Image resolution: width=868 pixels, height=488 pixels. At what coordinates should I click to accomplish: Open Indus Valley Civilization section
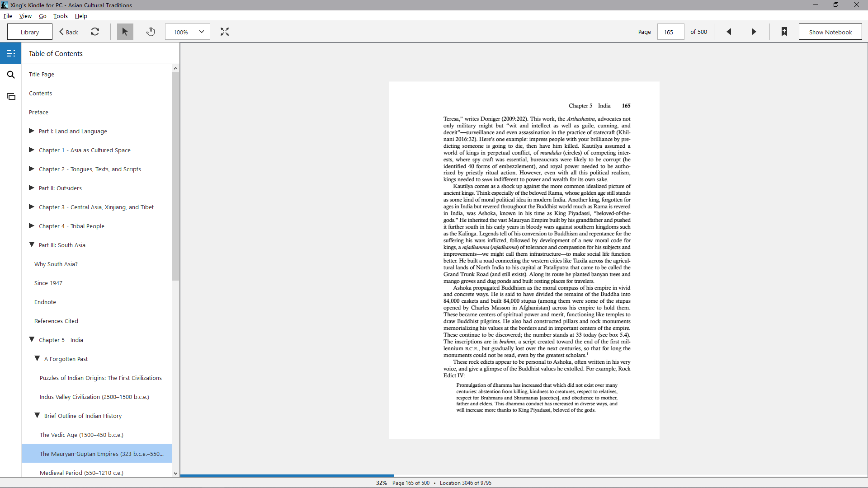point(94,397)
